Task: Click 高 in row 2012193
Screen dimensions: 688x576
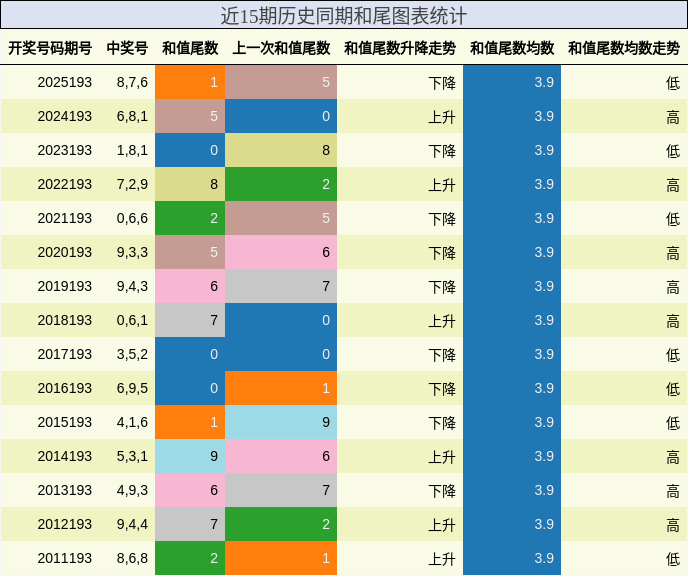Action: 673,525
